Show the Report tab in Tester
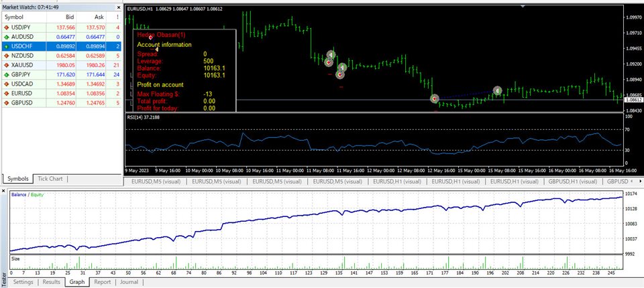The height and width of the screenshot is (288, 644). (x=102, y=282)
